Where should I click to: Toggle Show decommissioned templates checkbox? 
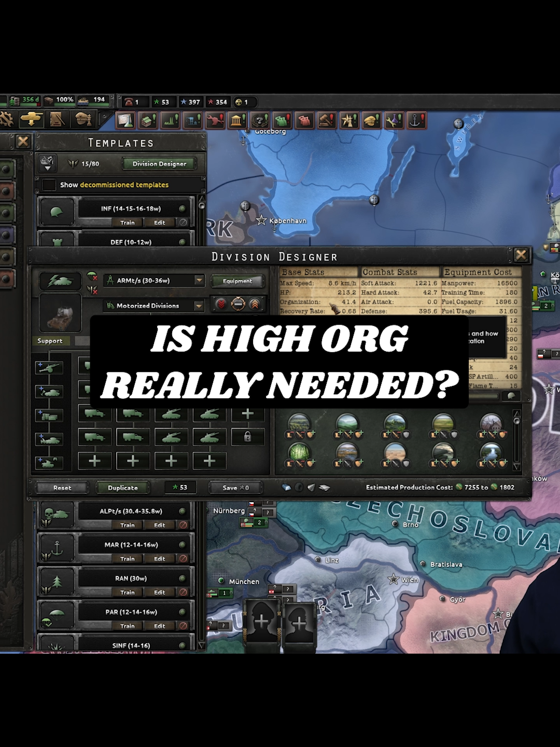pyautogui.click(x=49, y=185)
